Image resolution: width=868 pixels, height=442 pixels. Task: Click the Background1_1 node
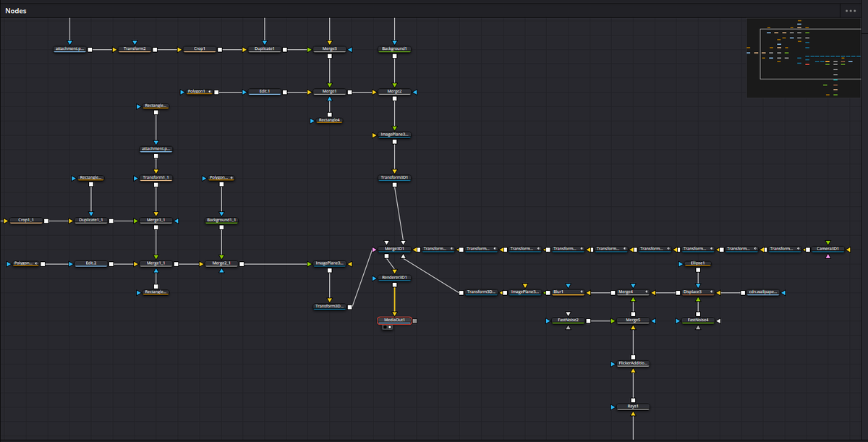tap(221, 221)
